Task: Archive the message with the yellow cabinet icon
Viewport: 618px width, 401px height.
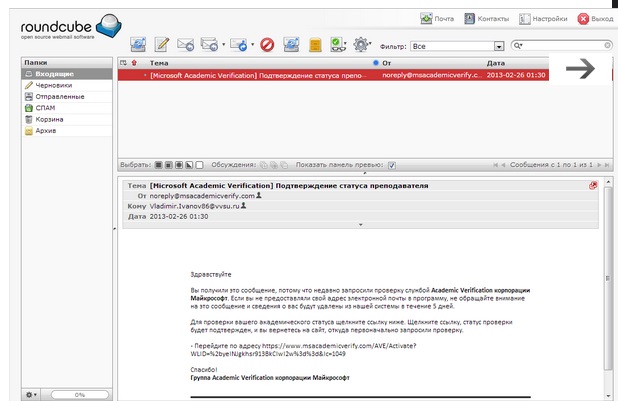Action: [315, 45]
